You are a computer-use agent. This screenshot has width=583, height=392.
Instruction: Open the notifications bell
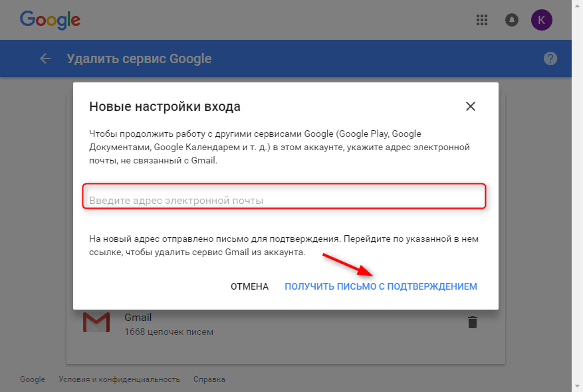click(x=512, y=20)
